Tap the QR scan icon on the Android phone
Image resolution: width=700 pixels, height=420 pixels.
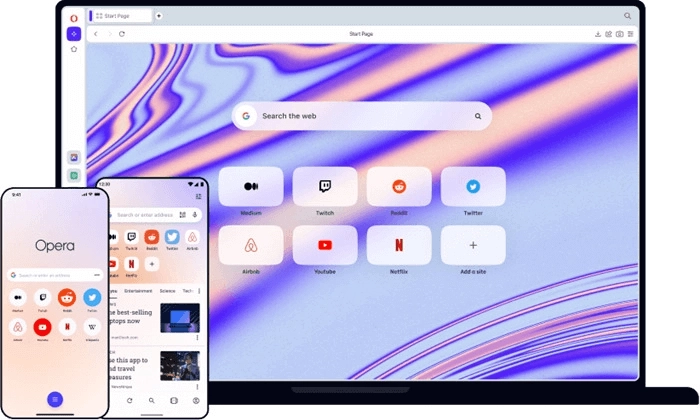click(183, 215)
